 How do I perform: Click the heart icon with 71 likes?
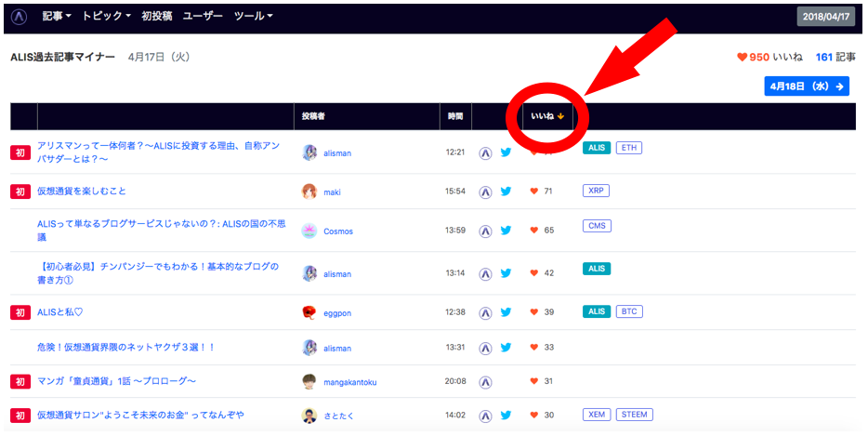pyautogui.click(x=534, y=192)
